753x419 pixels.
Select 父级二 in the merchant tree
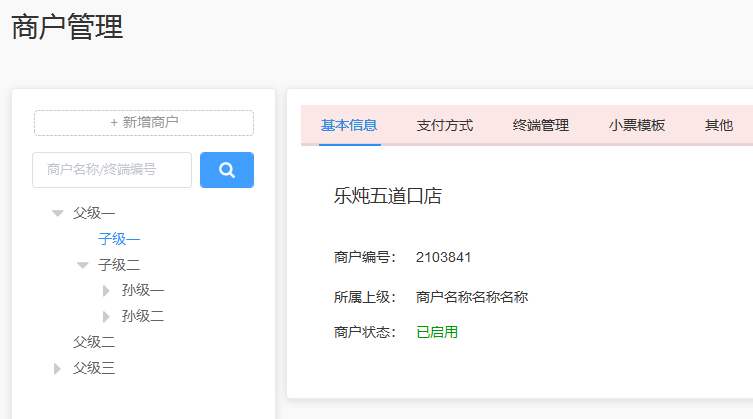(94, 342)
